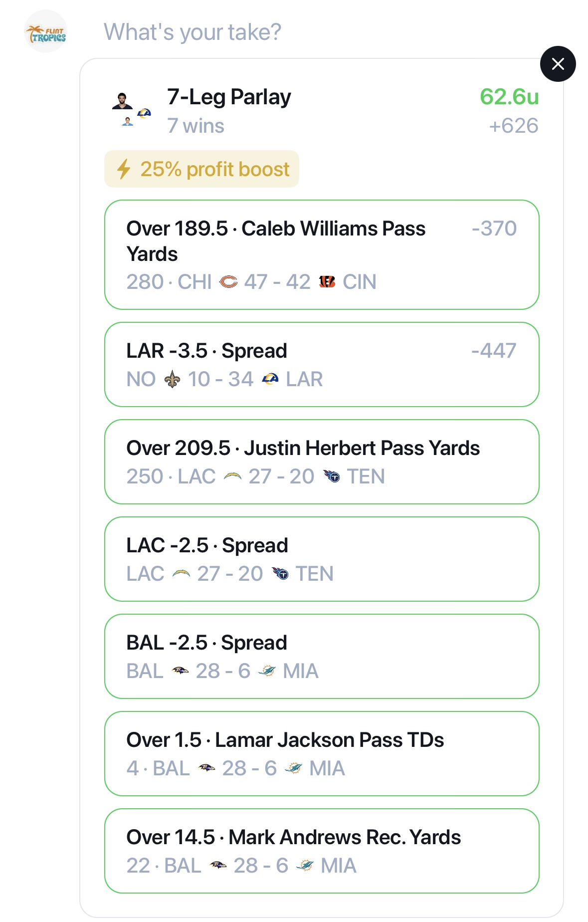588x922 pixels.
Task: Open the Caleb Williams Pass Yards leg
Action: point(321,254)
